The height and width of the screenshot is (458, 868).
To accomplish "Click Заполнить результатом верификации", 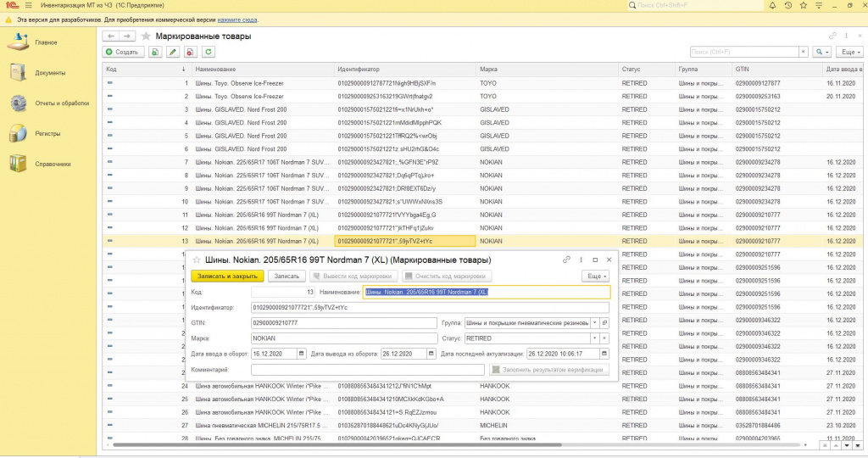I will tap(549, 370).
